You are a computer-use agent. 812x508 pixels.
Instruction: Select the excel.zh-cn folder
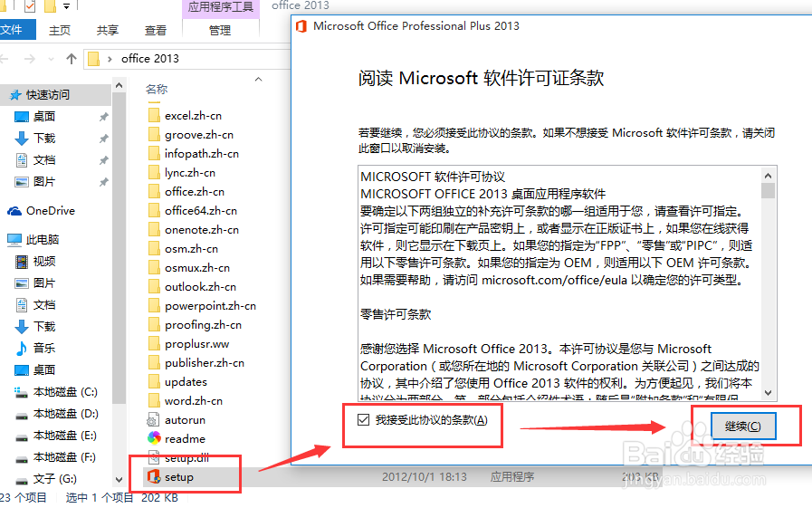pos(193,116)
